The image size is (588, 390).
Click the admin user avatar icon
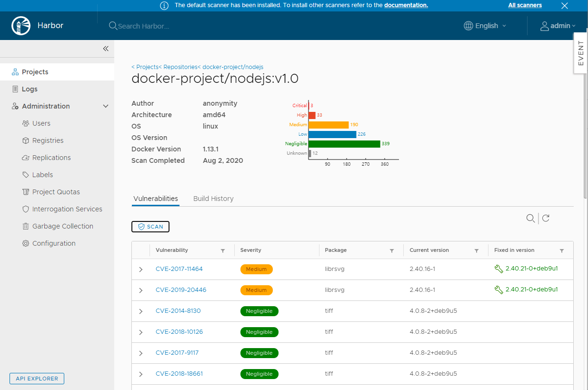coord(545,26)
